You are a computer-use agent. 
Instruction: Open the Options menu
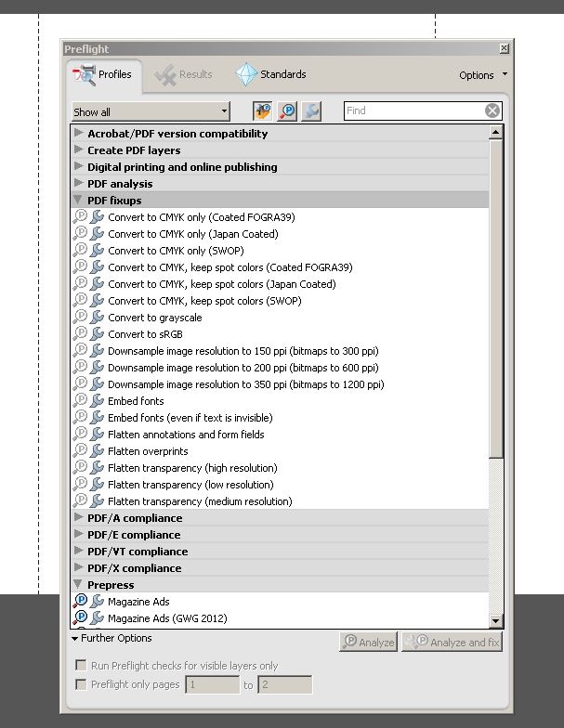pyautogui.click(x=483, y=75)
